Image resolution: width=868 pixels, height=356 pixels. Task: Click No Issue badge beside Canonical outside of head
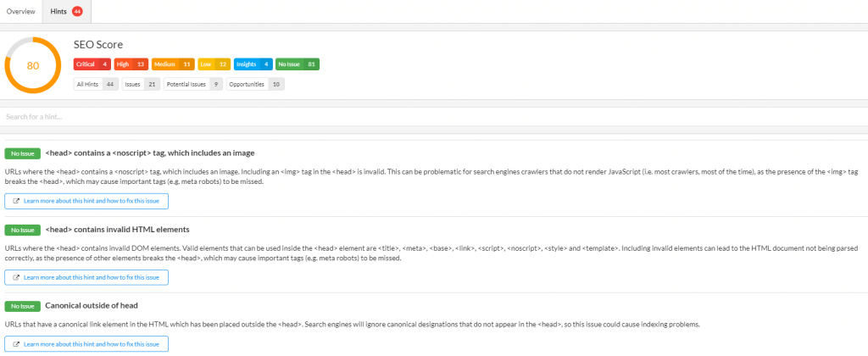point(22,305)
